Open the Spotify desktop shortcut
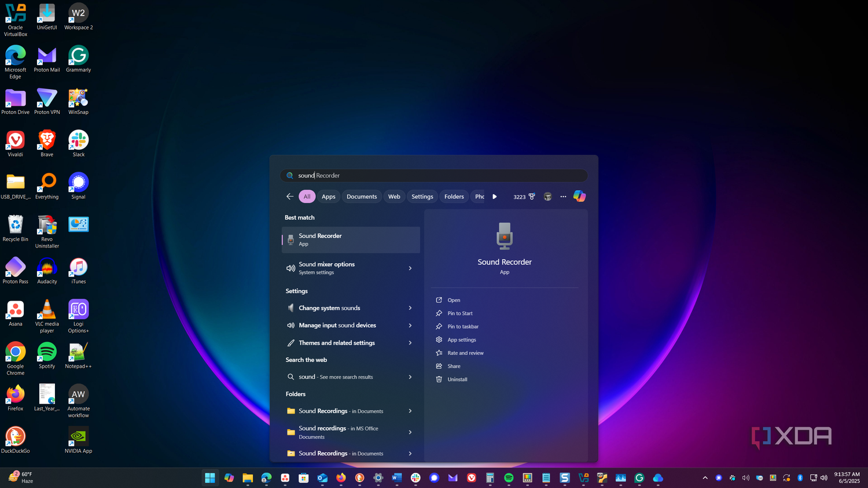 (x=47, y=356)
